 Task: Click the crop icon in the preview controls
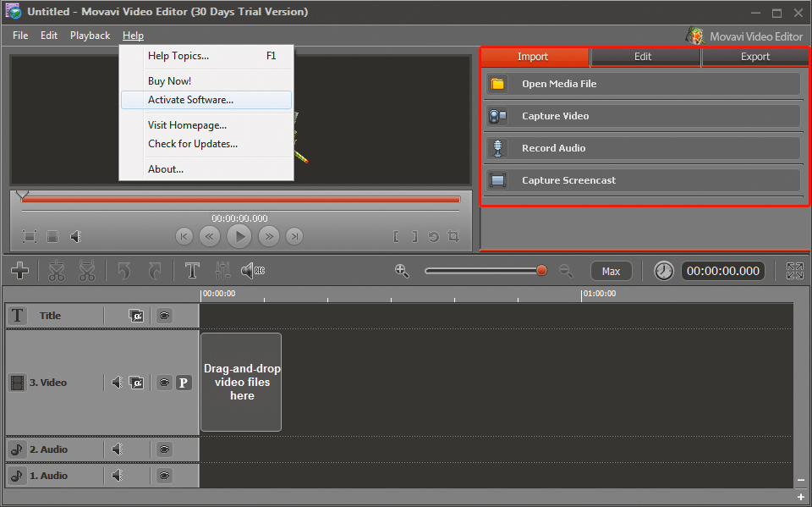453,237
